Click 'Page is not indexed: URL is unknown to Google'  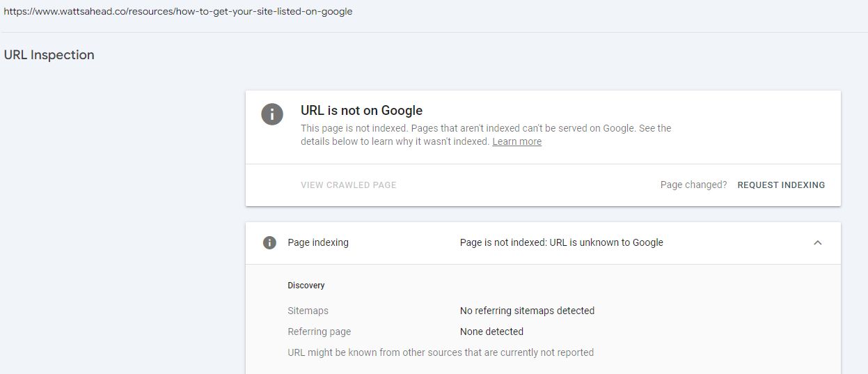(x=562, y=243)
